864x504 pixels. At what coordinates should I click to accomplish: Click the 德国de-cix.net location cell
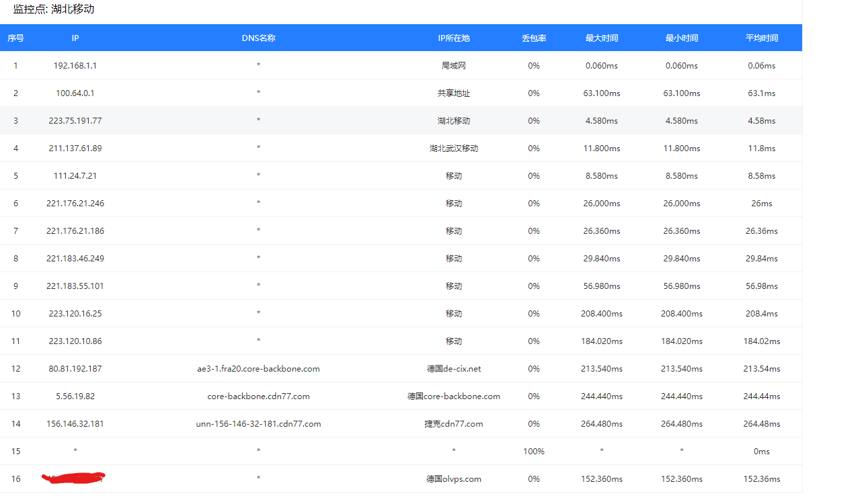tap(454, 369)
